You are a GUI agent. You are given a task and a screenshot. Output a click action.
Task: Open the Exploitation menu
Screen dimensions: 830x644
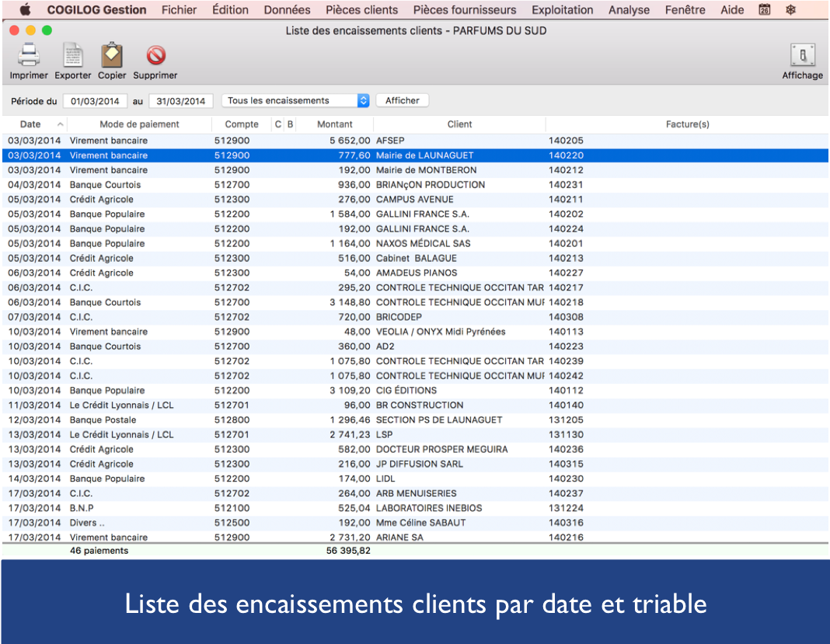click(x=562, y=9)
